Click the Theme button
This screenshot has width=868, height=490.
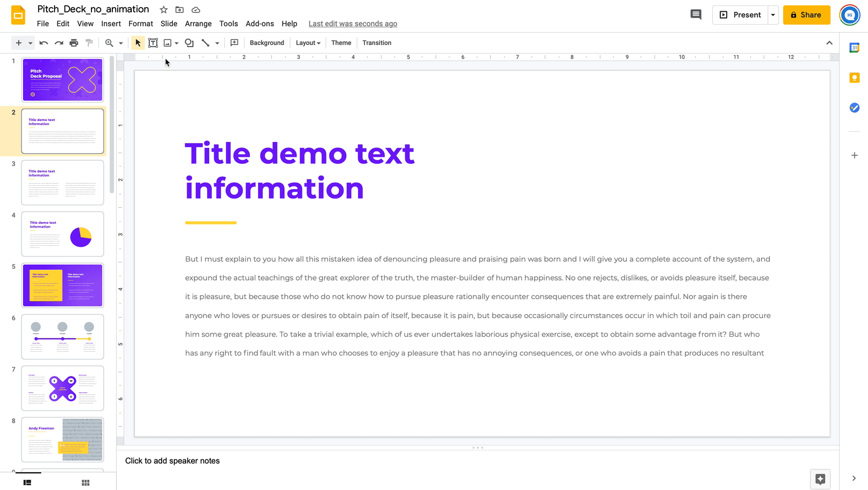341,43
